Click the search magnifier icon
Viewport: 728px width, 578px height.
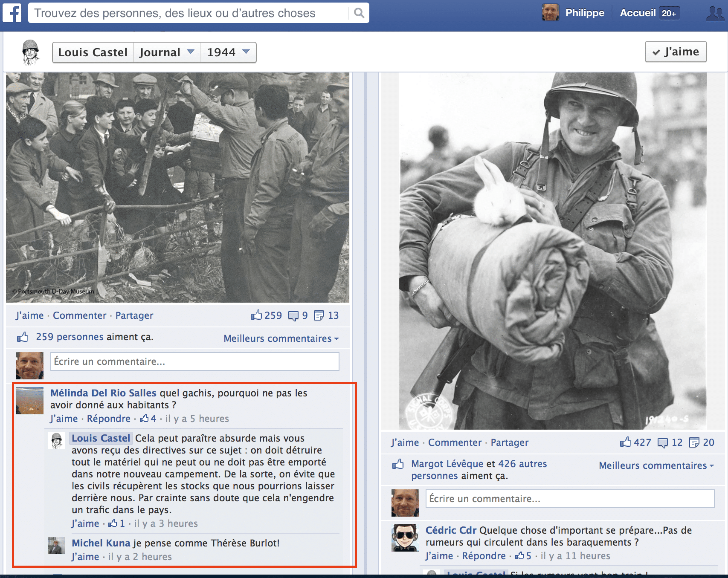[x=359, y=13]
